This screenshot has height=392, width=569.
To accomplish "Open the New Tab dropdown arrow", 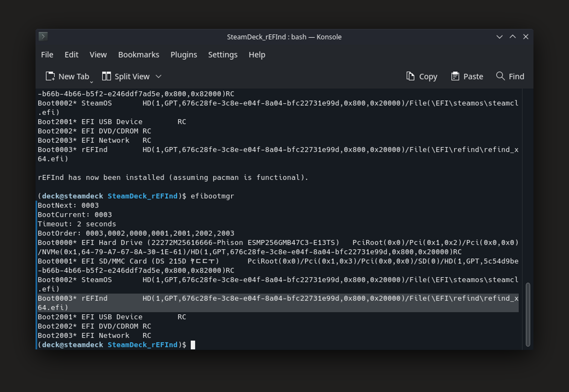I will click(92, 82).
